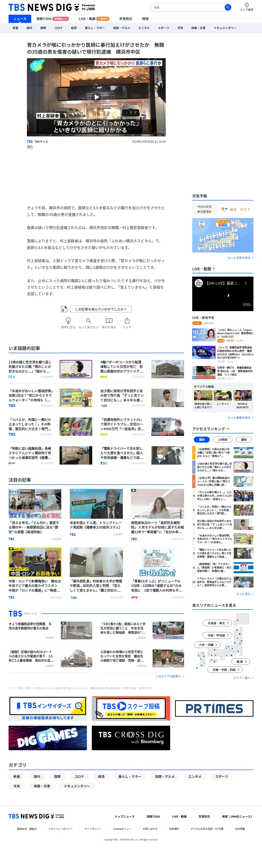Open 中国・ロシア 新覇権争い article thumbnail
The image size is (262, 868).
coord(35,562)
